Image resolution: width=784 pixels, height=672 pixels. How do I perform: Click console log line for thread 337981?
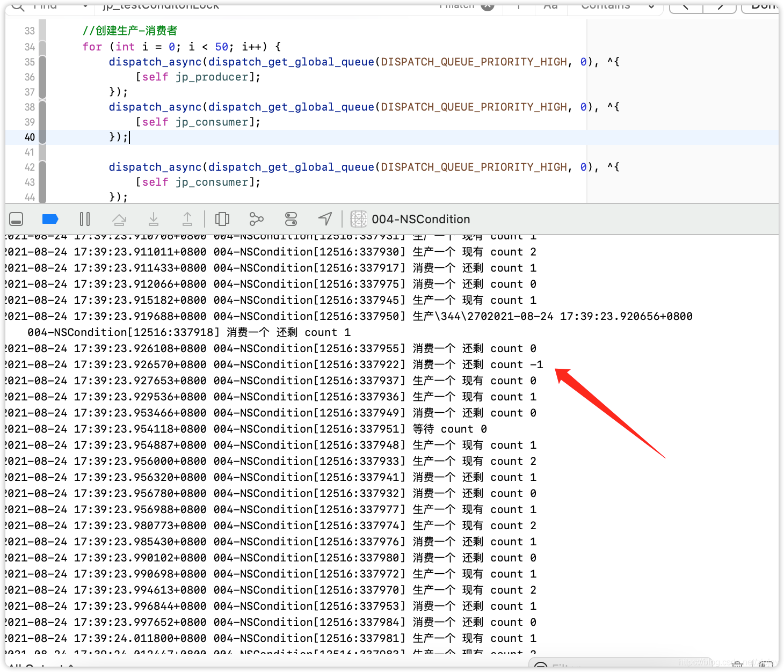[271, 638]
